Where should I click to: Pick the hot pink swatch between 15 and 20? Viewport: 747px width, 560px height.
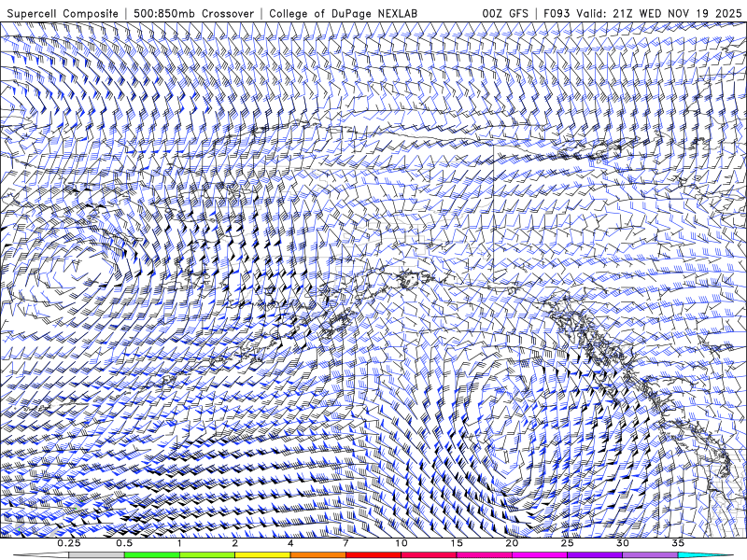pyautogui.click(x=484, y=555)
